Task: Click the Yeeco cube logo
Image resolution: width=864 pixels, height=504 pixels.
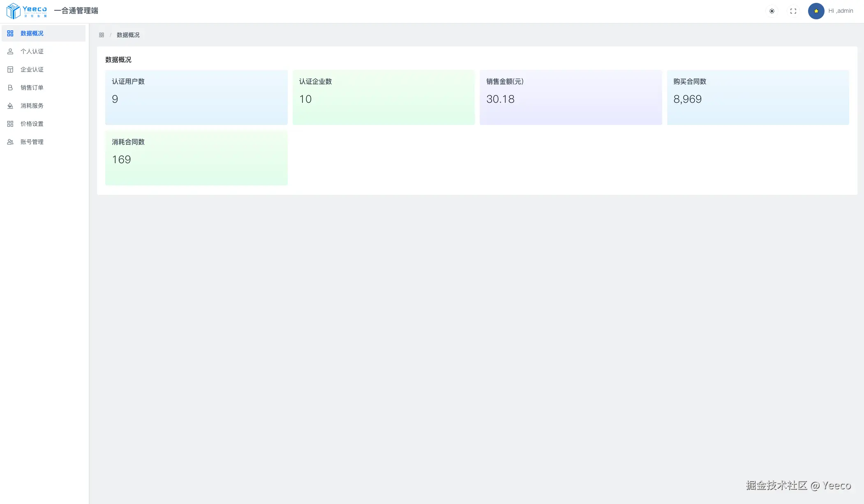Action: click(14, 11)
